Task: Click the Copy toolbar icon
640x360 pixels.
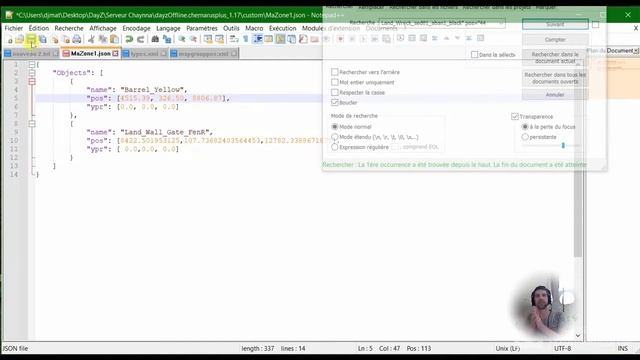Action: coord(103,39)
